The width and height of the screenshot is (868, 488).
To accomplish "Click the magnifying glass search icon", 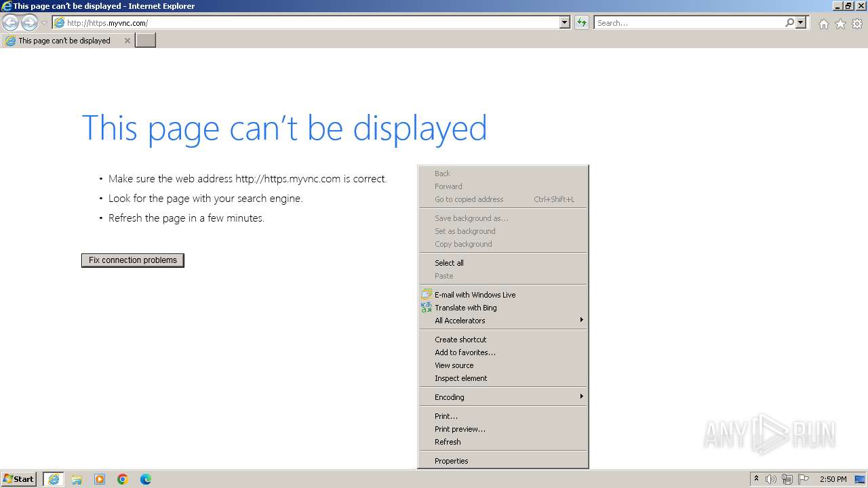I will [789, 22].
